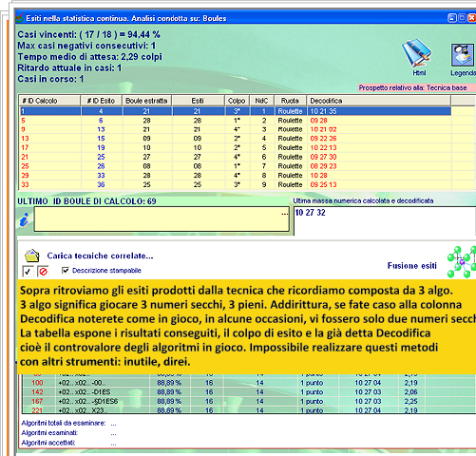Maximize the Esiti statistica window
This screenshot has height=456, width=476.
point(462,18)
